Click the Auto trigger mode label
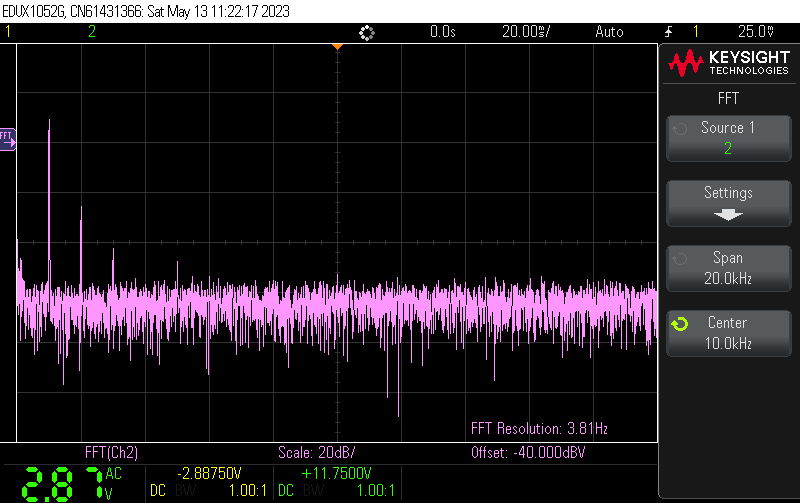Viewport: 800px width, 503px height. pyautogui.click(x=609, y=32)
